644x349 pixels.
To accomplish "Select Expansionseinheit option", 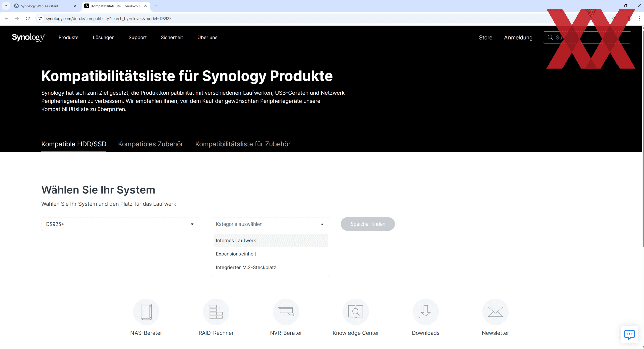I will pos(271,254).
